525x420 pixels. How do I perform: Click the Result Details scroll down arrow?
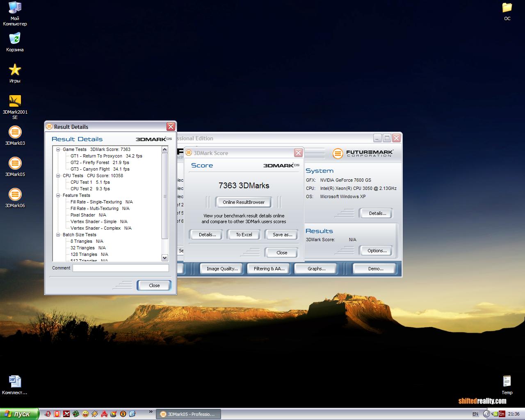(165, 258)
